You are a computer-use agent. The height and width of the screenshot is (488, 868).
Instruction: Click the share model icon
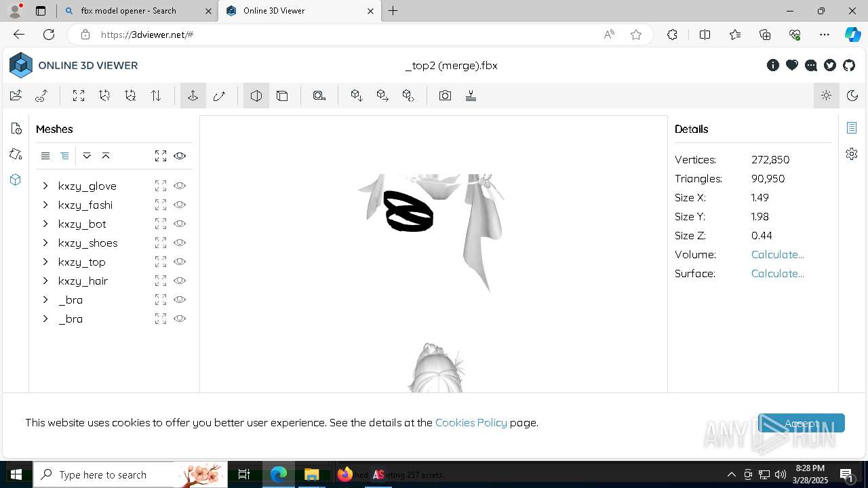[408, 96]
